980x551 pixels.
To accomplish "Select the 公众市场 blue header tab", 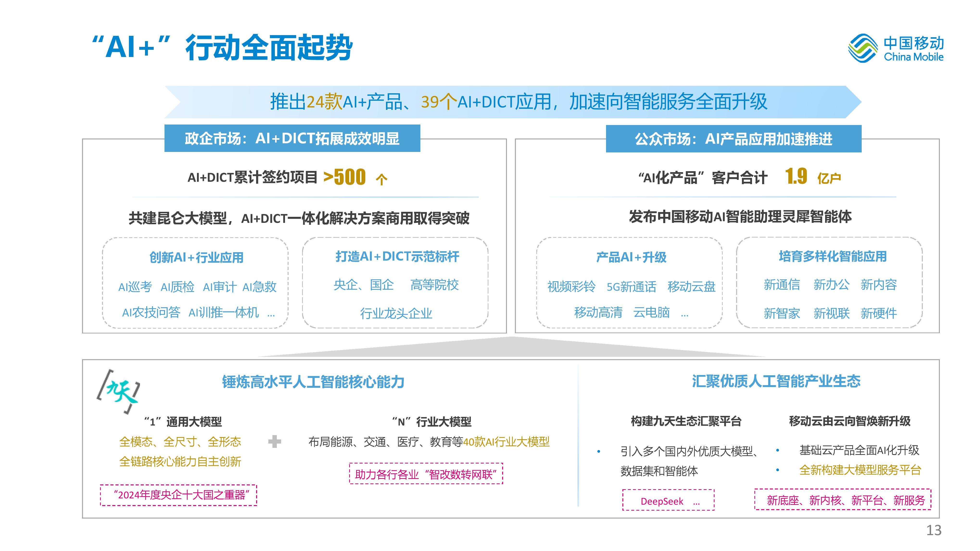I will pos(733,139).
